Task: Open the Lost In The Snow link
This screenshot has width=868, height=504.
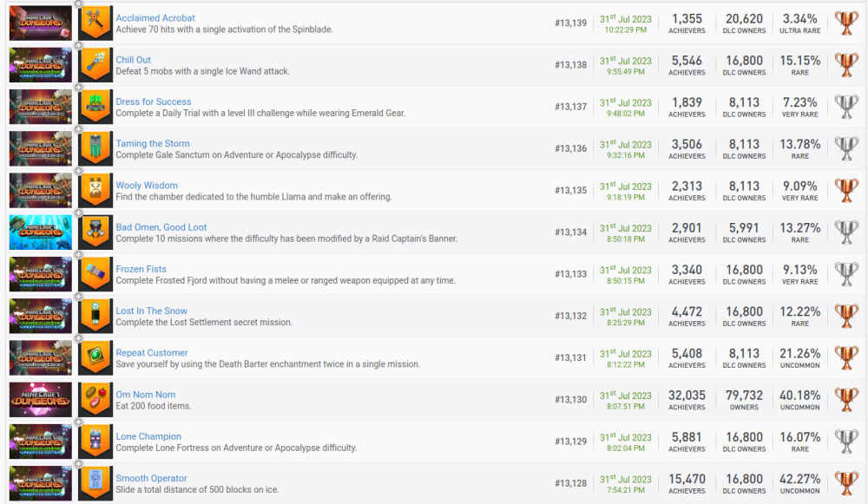Action: coord(151,311)
